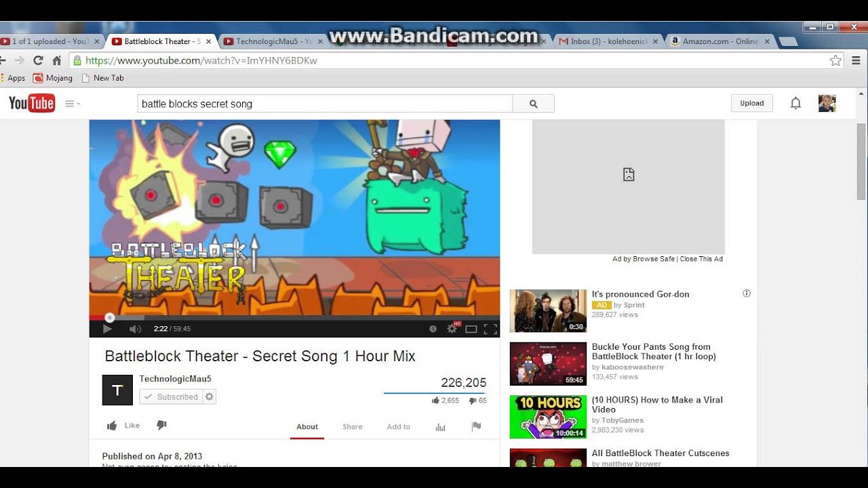Click the browser address bar URL
Screen dimensions: 868x488
click(x=201, y=60)
